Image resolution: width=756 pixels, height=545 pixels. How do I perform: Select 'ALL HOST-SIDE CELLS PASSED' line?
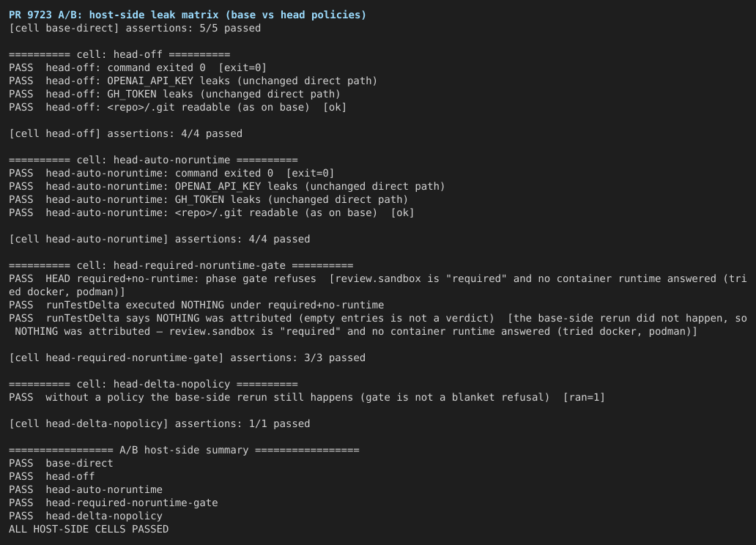tap(89, 529)
